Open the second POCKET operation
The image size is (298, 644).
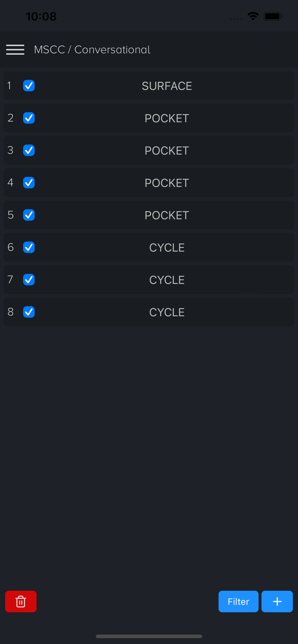167,150
